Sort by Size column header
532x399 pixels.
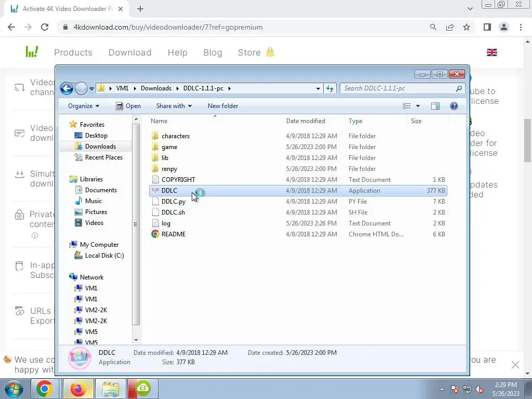point(428,121)
